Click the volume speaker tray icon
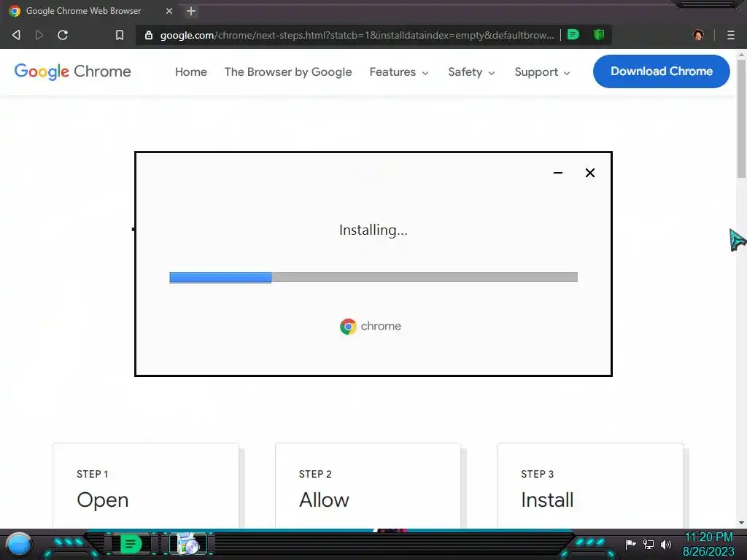The height and width of the screenshot is (560, 747). click(666, 544)
